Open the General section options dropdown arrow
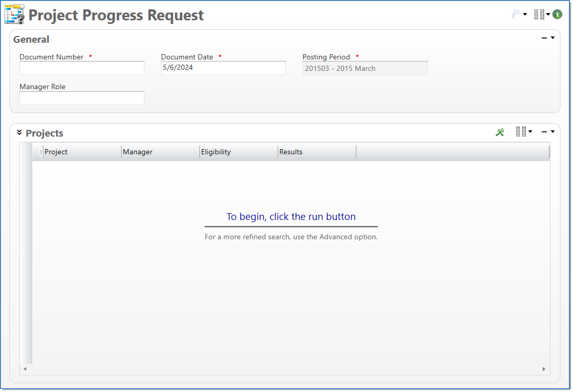 tap(553, 38)
